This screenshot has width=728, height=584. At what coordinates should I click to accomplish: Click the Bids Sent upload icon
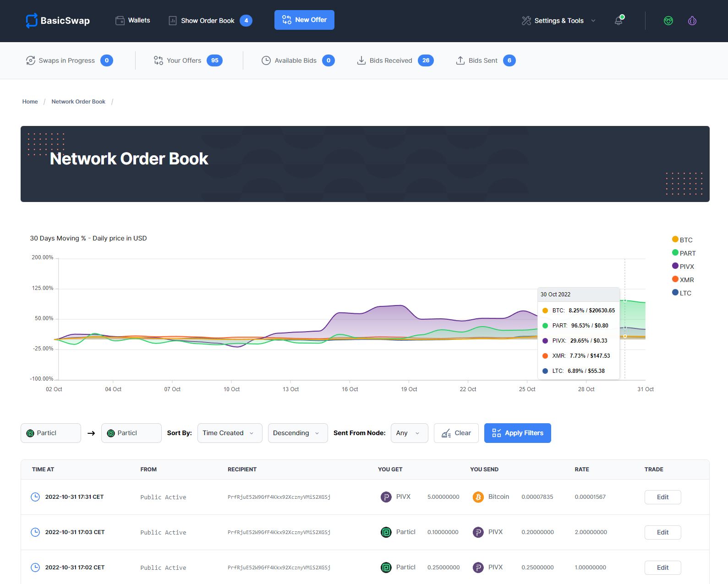[460, 60]
